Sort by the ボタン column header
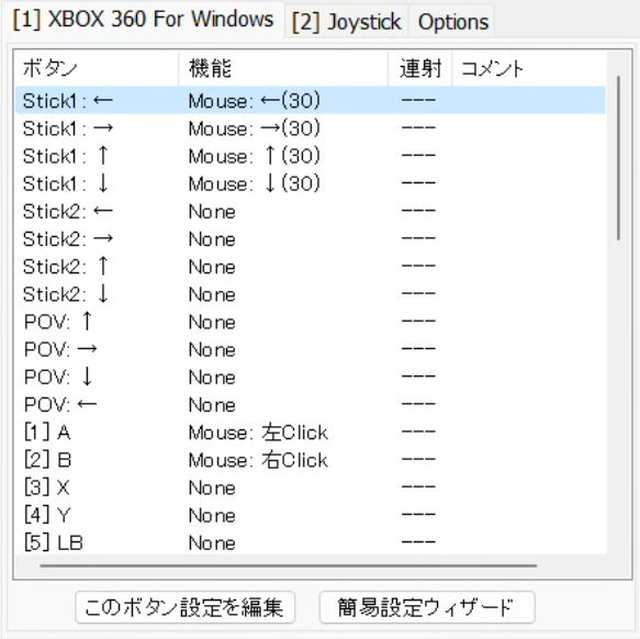Viewport: 640px width, 639px height. 96,68
